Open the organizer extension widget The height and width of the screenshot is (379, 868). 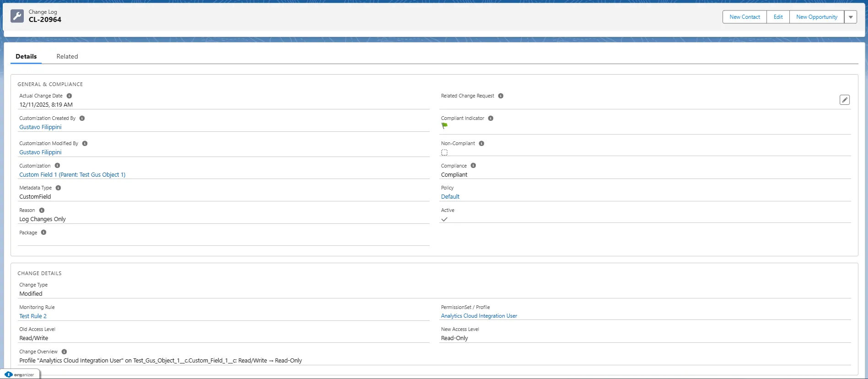[x=20, y=374]
